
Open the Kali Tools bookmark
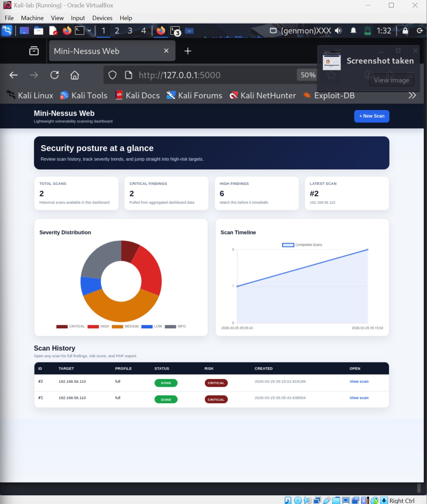click(83, 95)
